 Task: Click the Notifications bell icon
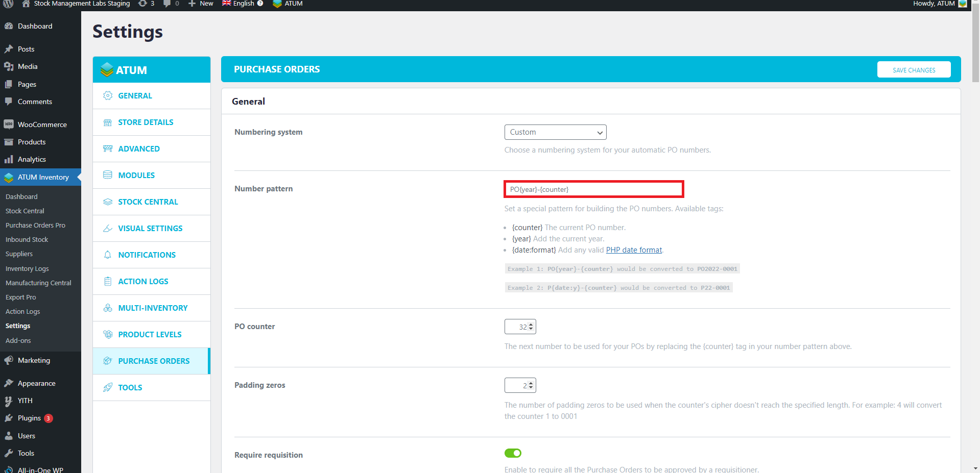(x=108, y=255)
